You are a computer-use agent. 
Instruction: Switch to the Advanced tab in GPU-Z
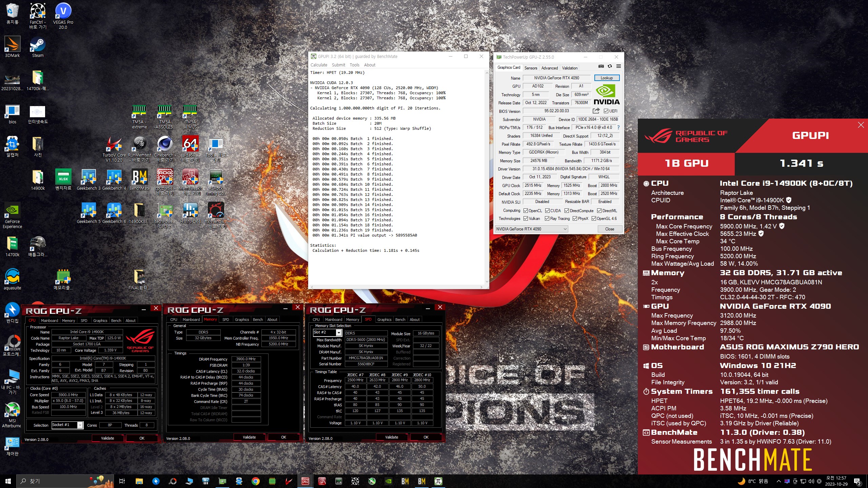pos(549,68)
